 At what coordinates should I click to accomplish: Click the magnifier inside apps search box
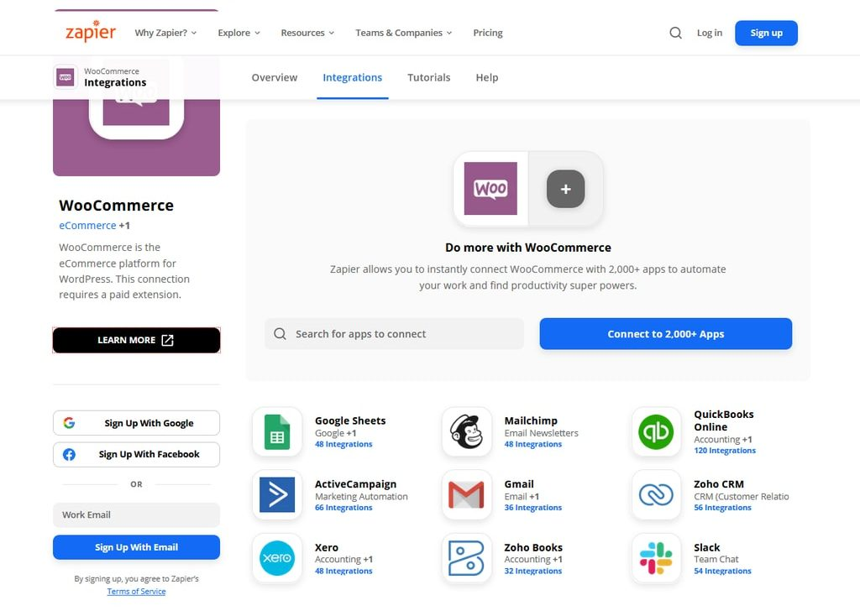[280, 334]
